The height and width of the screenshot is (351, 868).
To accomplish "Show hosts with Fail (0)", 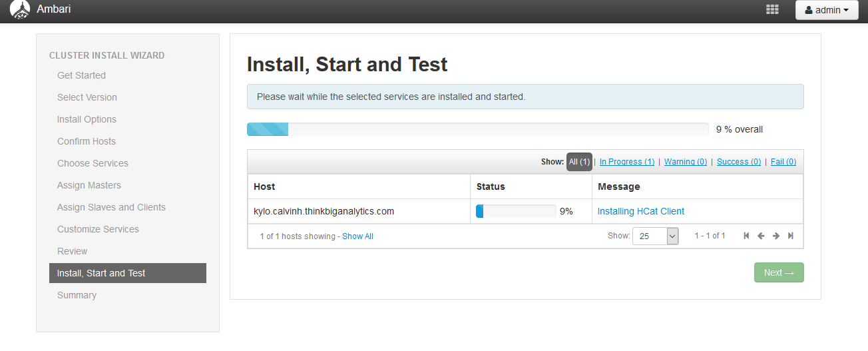I will 783,162.
